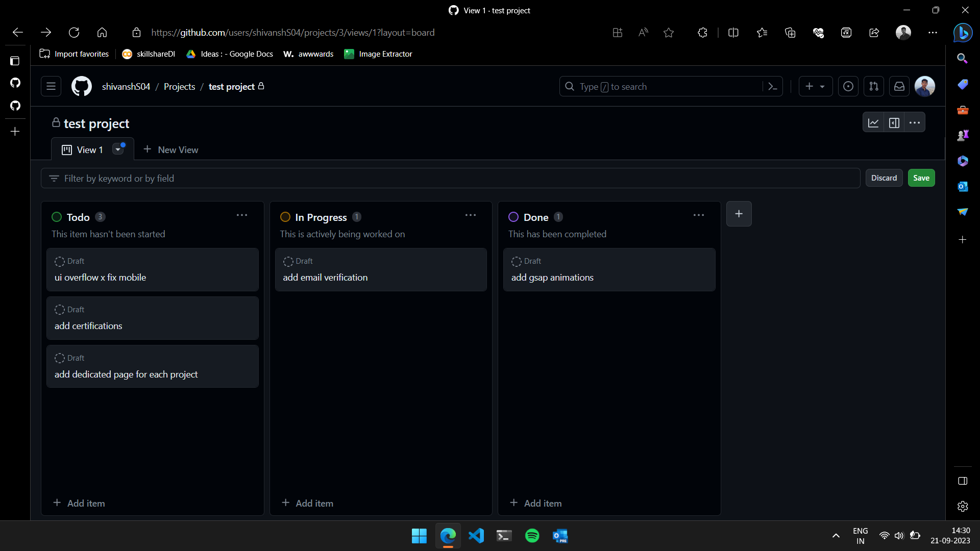Add an item to the Done column

[x=535, y=503]
